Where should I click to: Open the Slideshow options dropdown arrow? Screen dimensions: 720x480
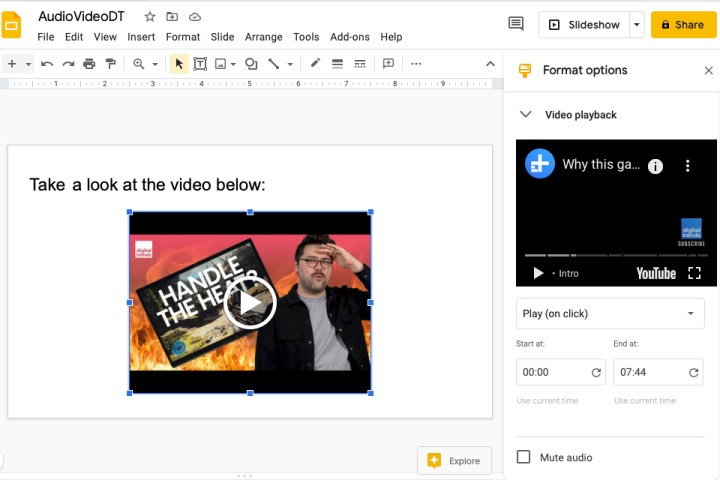click(x=637, y=25)
